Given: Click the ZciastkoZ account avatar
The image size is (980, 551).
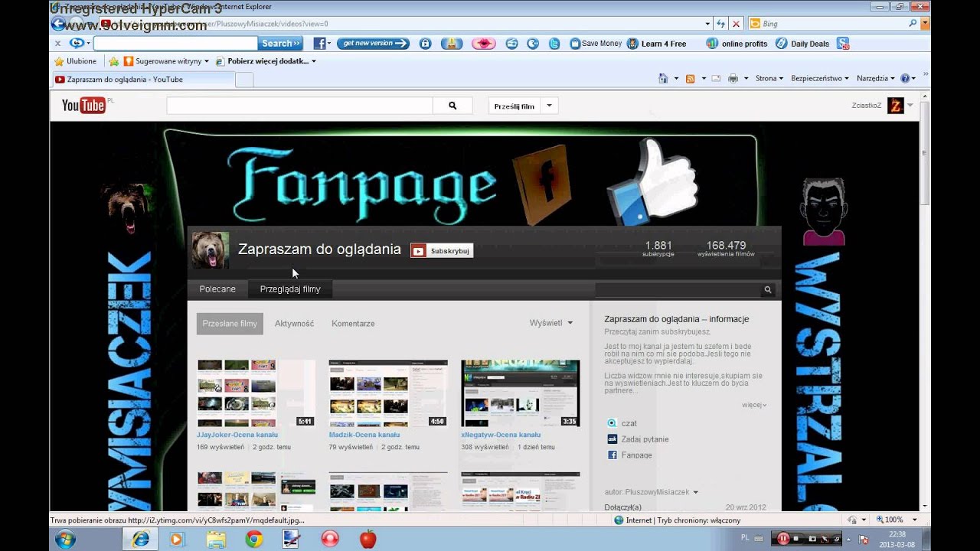Looking at the screenshot, I should pos(896,106).
